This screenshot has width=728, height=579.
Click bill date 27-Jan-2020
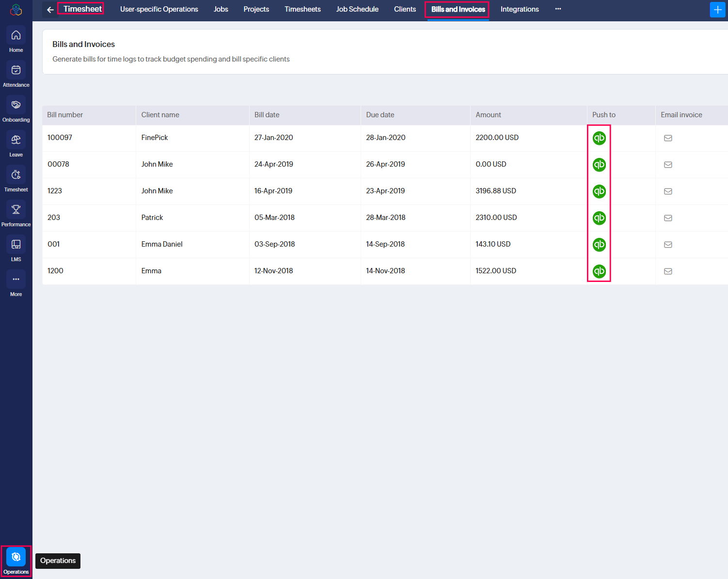point(274,138)
